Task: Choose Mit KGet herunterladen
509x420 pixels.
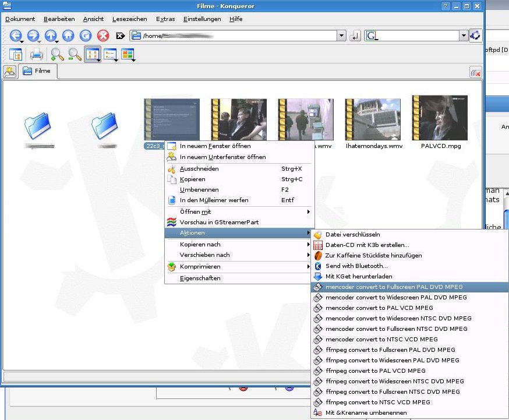Action: click(409, 277)
